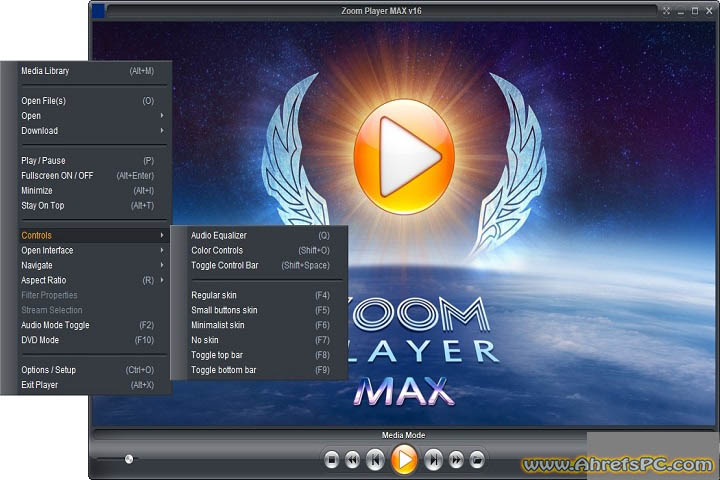Click the Open file folder icon in control bar

click(477, 459)
